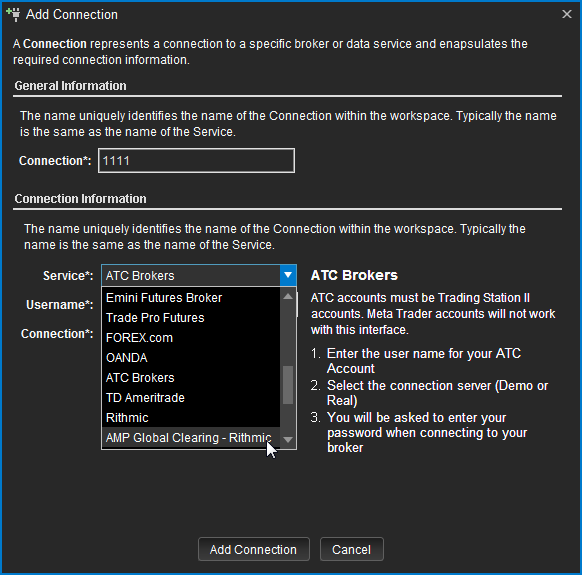Select Emini Futures Broker from the list
The width and height of the screenshot is (582, 575).
coord(191,298)
